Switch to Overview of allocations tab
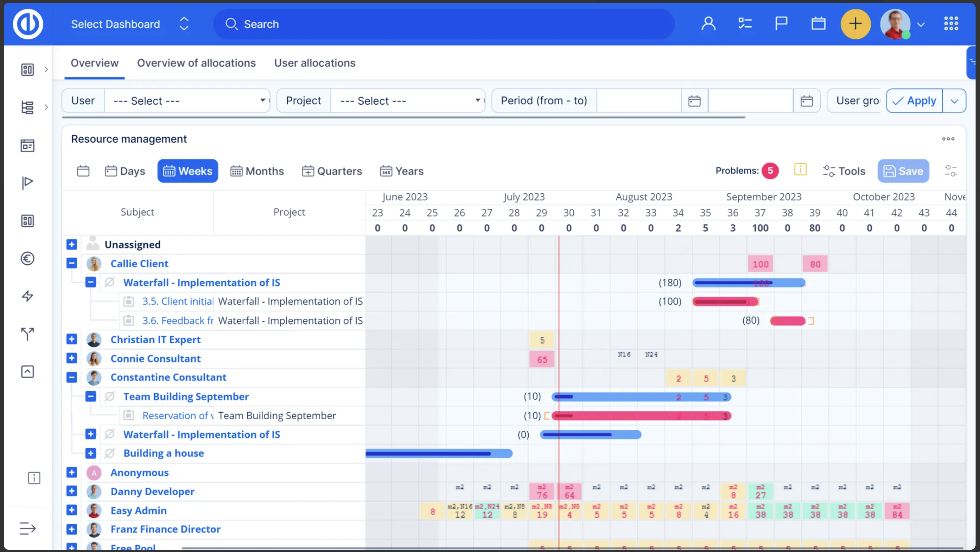This screenshot has width=980, height=552. 196,63
